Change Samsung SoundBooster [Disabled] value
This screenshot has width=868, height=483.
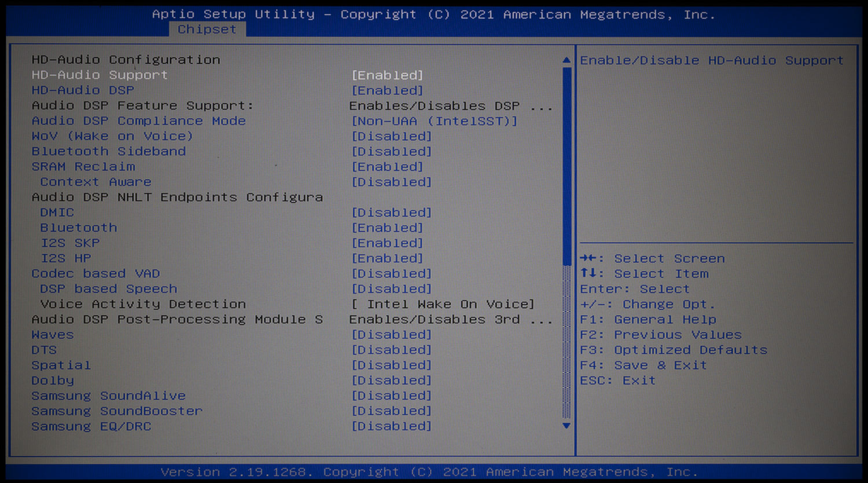click(392, 411)
